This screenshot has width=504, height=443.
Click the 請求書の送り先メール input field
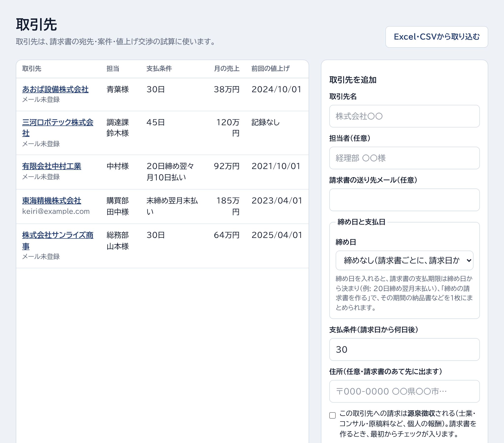pyautogui.click(x=404, y=200)
